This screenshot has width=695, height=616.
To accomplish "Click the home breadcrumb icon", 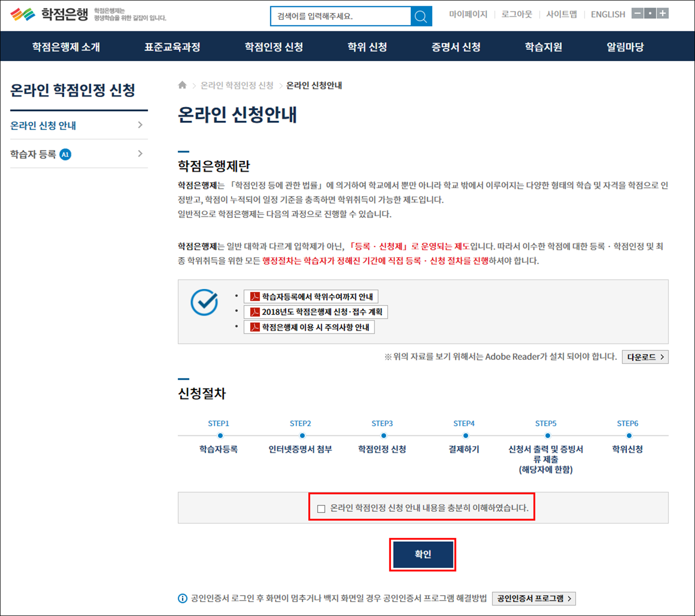I will pyautogui.click(x=182, y=85).
